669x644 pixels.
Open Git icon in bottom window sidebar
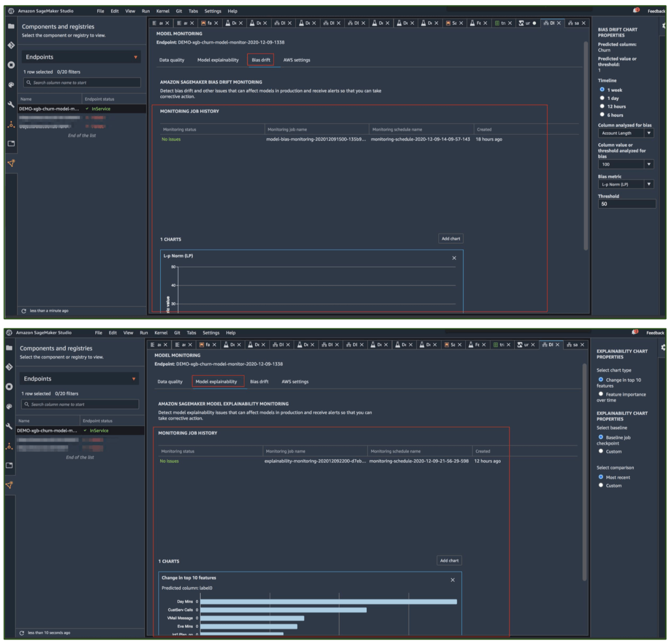point(9,367)
